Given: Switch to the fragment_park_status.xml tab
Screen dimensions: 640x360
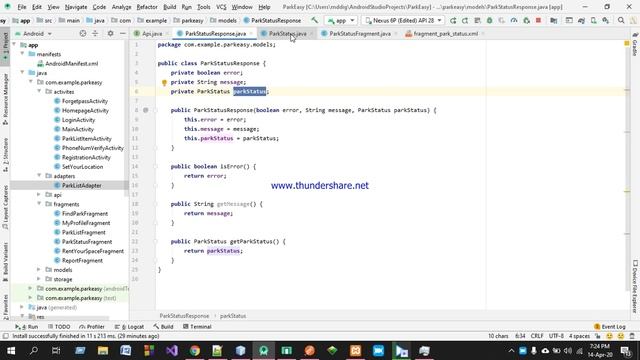Looking at the screenshot, I should 445,33.
